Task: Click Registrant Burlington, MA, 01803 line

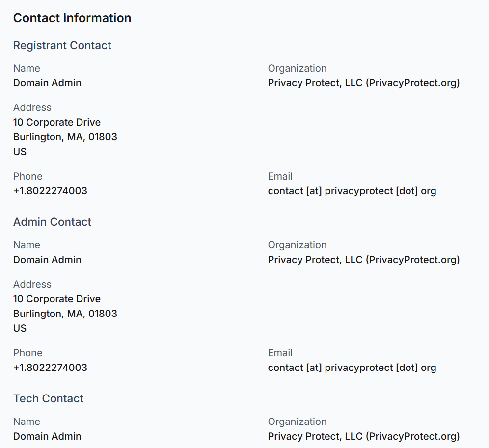Action: (65, 137)
